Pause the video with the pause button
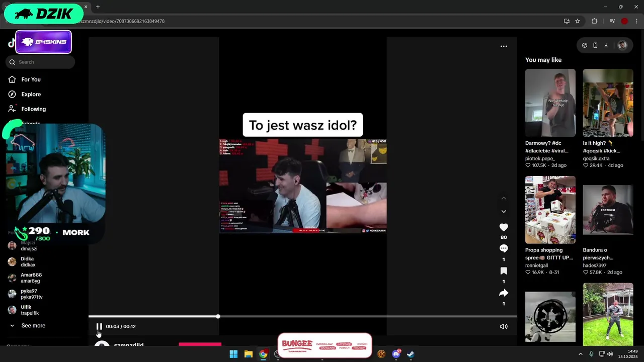Viewport: 644px width, 362px height. [x=99, y=326]
